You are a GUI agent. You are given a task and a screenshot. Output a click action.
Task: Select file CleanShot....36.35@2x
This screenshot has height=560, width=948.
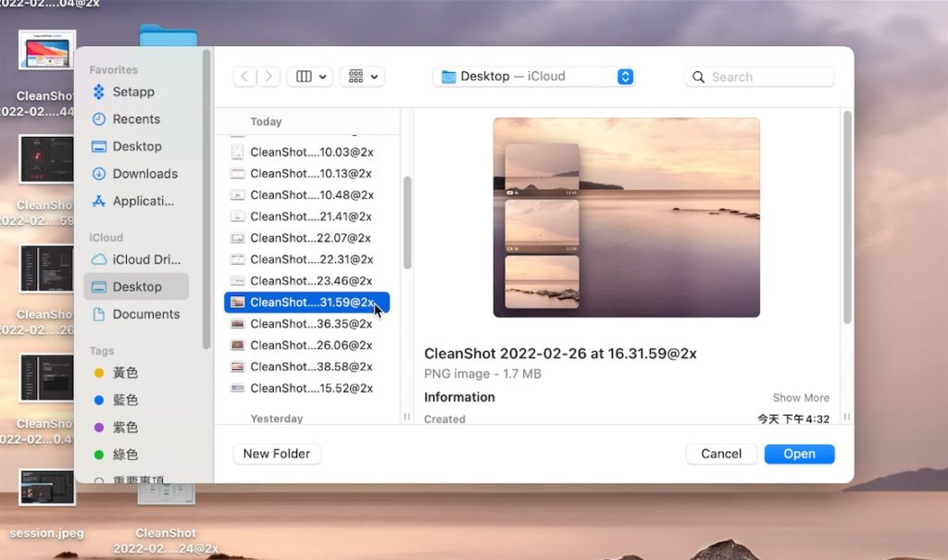point(306,324)
